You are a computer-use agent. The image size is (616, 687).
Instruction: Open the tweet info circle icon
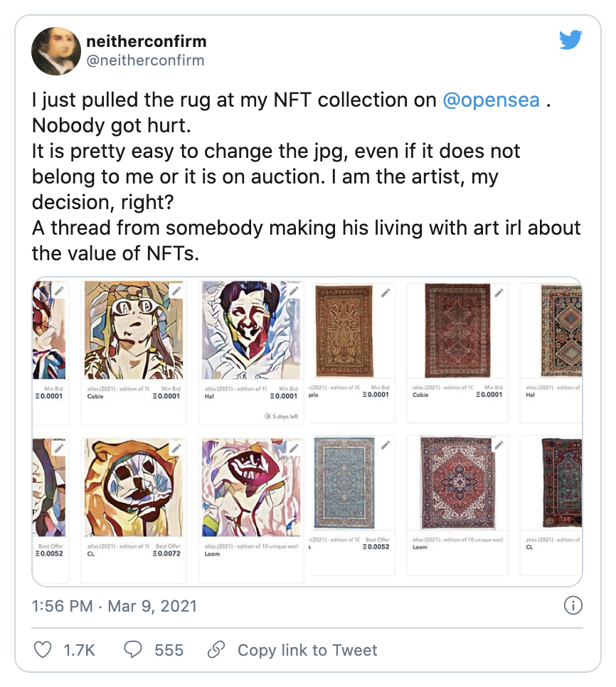coord(573,606)
